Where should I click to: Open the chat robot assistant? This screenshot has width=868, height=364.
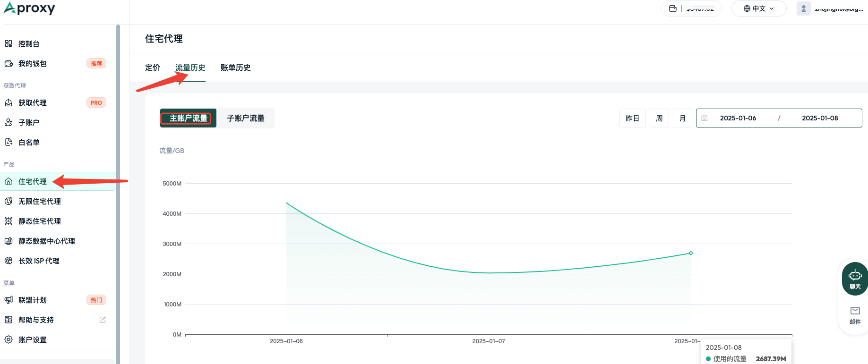click(x=855, y=279)
